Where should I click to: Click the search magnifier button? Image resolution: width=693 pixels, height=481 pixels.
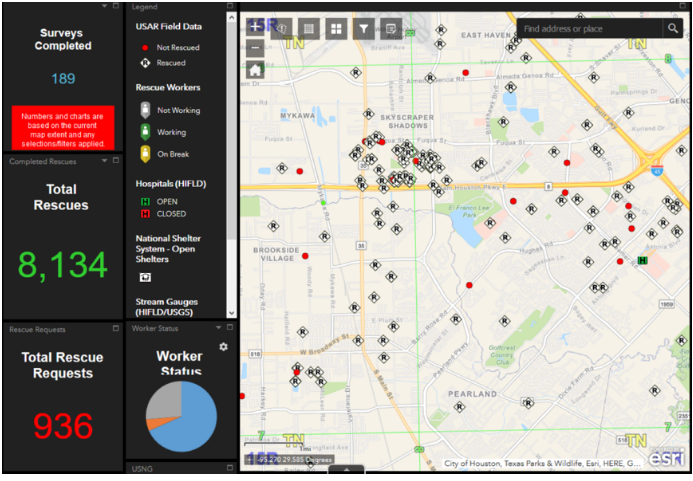point(673,29)
